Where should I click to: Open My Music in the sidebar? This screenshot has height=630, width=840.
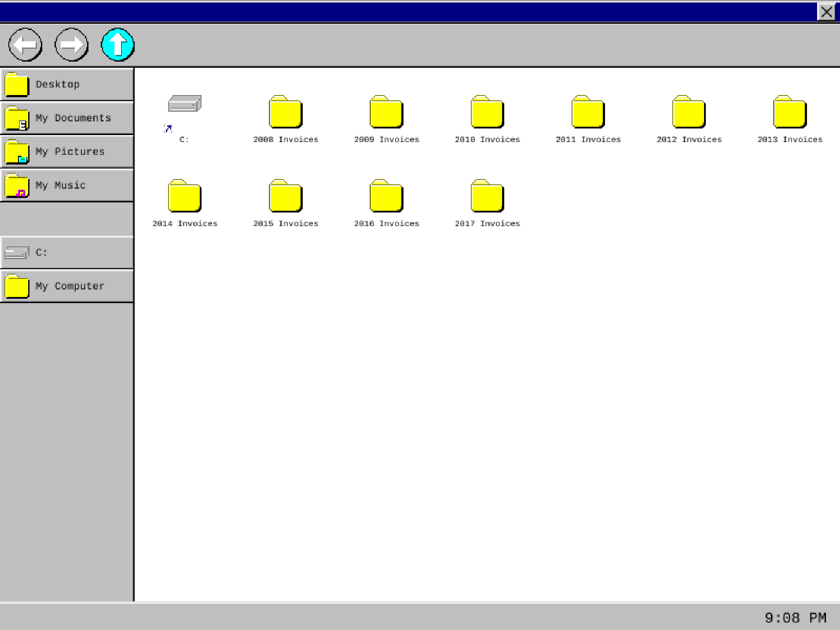(x=67, y=185)
